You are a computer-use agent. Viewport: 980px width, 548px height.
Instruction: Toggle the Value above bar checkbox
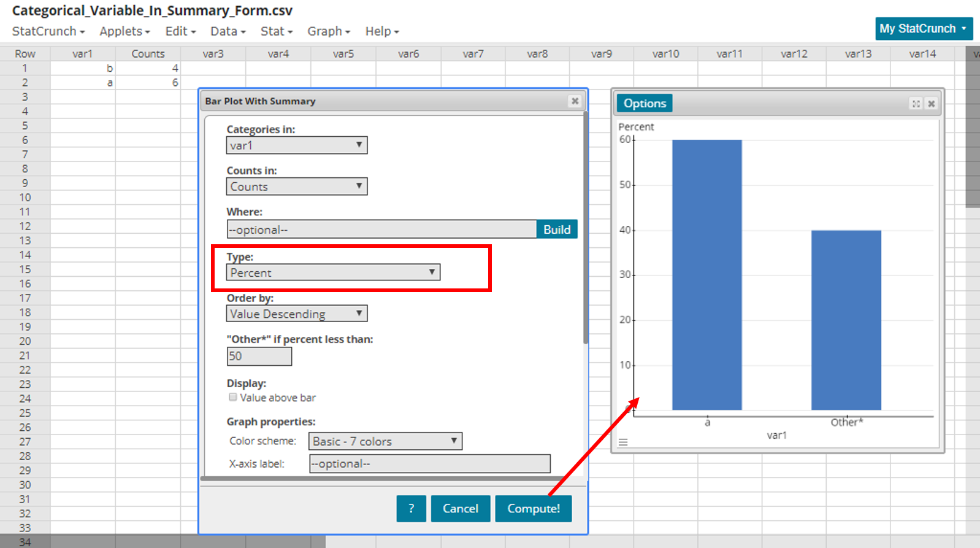(233, 397)
